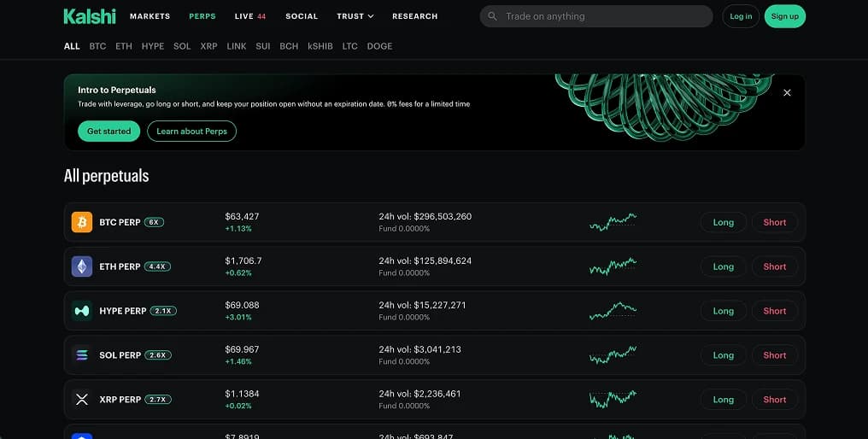The image size is (868, 439).
Task: Filter perpetuals by SOL
Action: (182, 46)
